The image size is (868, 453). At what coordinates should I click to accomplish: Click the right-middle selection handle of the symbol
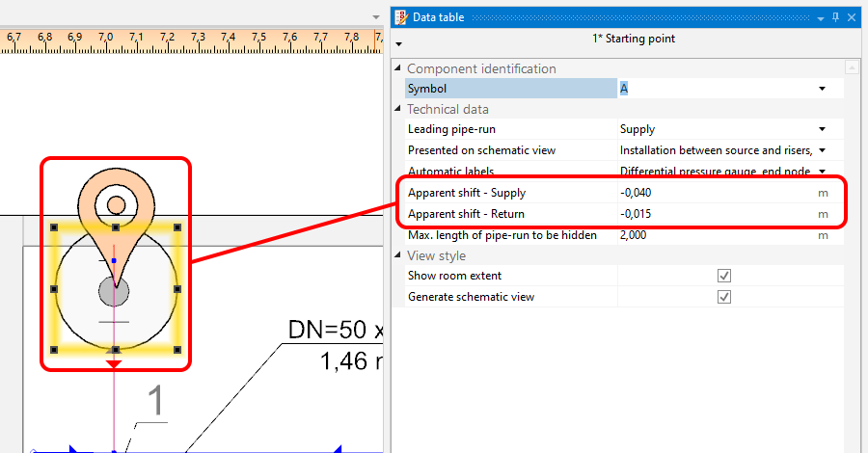(176, 288)
